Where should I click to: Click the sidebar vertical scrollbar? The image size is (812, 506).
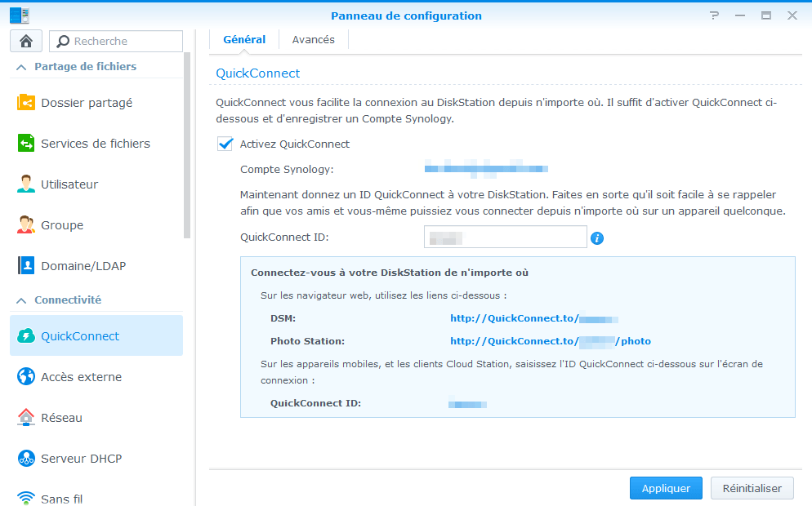pyautogui.click(x=187, y=145)
